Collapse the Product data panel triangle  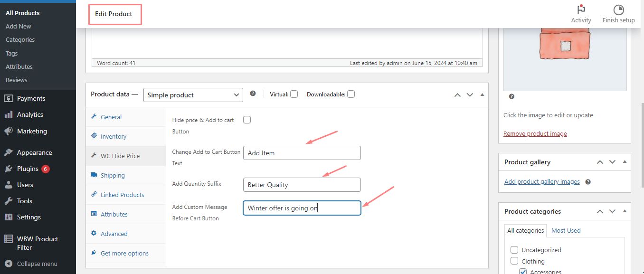[482, 94]
